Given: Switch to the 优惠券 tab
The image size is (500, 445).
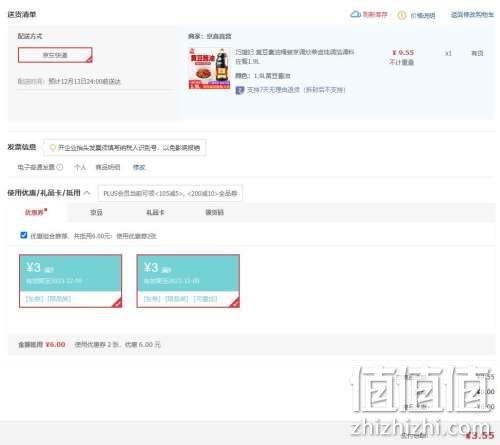Looking at the screenshot, I should point(36,212).
